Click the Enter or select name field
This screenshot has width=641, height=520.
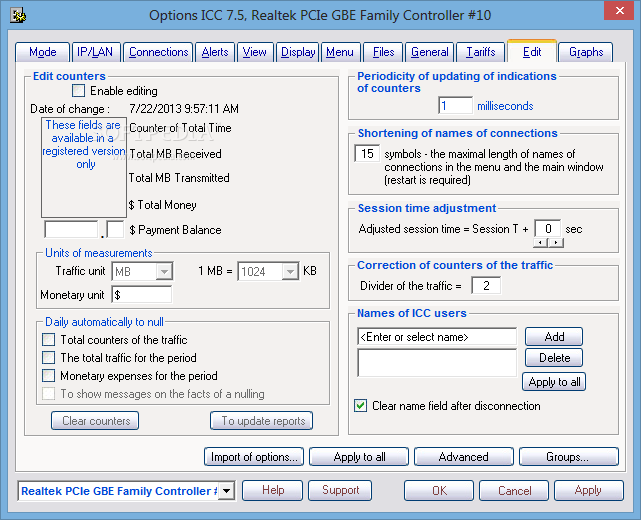click(437, 337)
